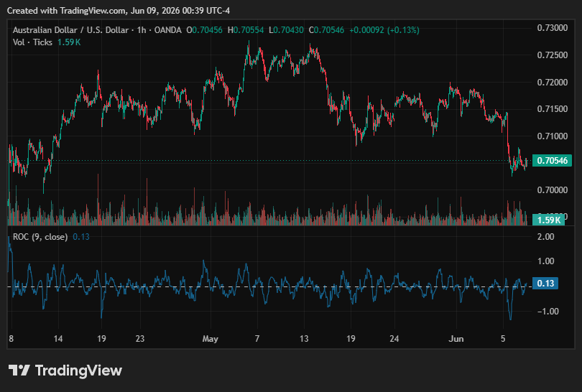The width and height of the screenshot is (582, 392).
Task: Click the 2.00 ROC scale label
Action: click(545, 237)
